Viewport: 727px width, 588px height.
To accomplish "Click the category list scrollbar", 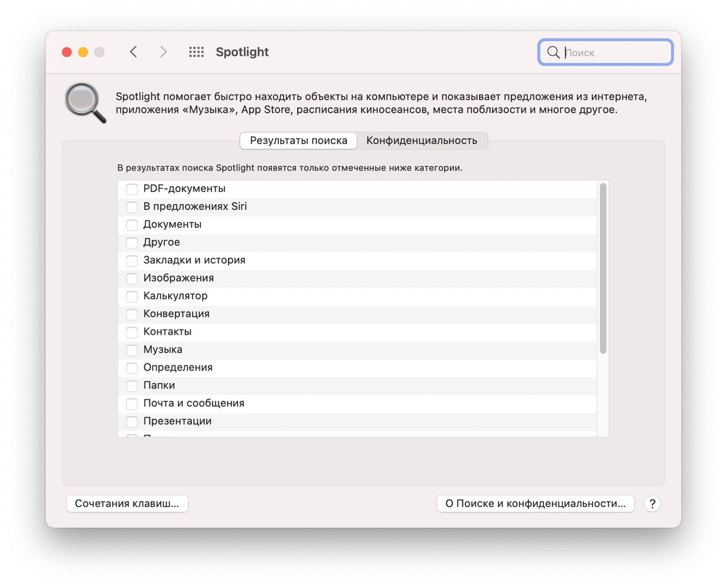I will coord(603,268).
